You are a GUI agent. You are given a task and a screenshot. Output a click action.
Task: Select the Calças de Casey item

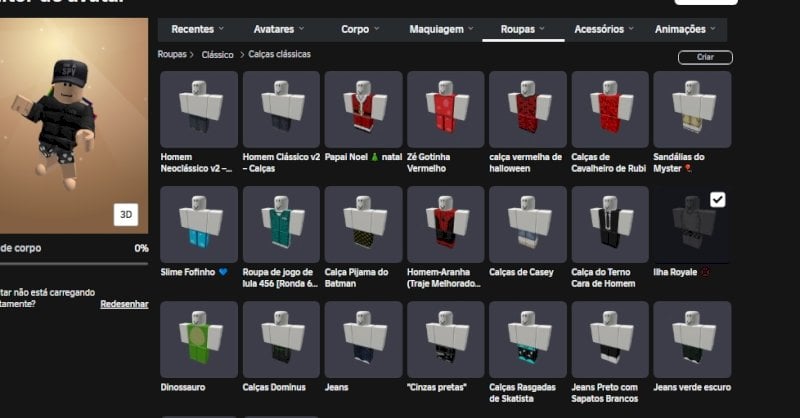pos(528,225)
